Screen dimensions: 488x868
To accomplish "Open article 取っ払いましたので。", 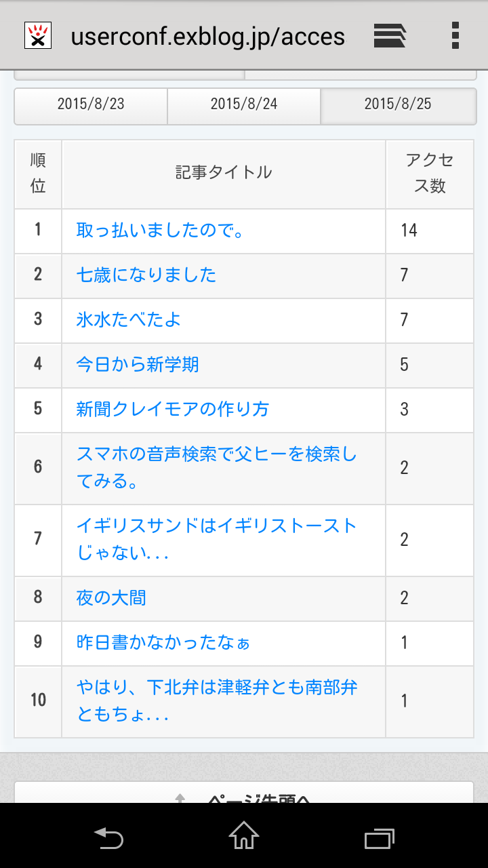I will 160,231.
